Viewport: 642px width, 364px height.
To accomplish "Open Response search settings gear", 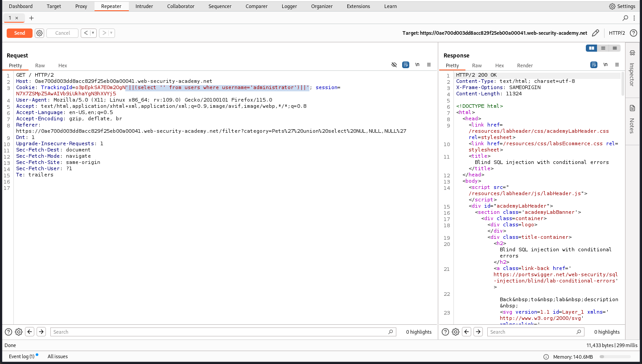I will point(456,332).
